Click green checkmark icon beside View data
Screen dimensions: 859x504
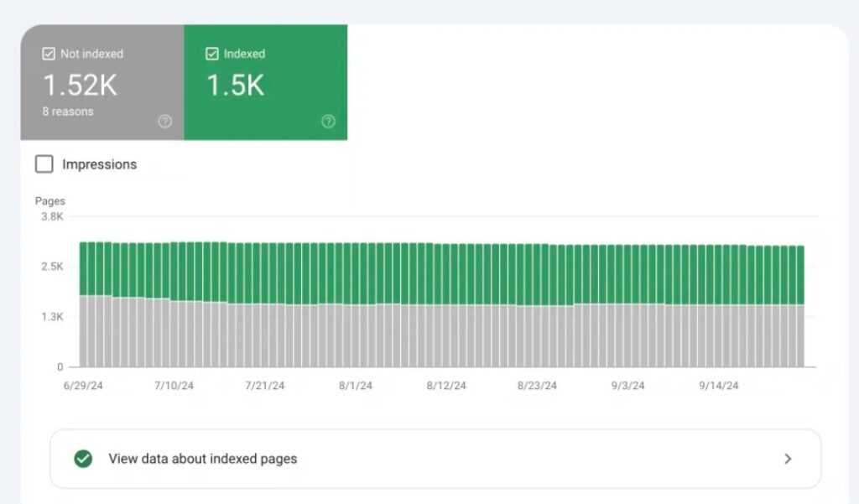83,459
